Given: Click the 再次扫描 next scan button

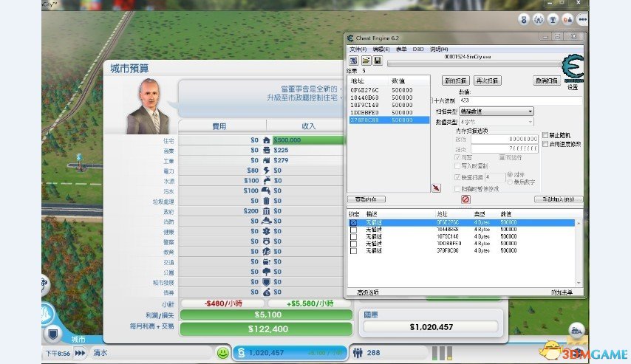Looking at the screenshot, I should click(x=487, y=80).
